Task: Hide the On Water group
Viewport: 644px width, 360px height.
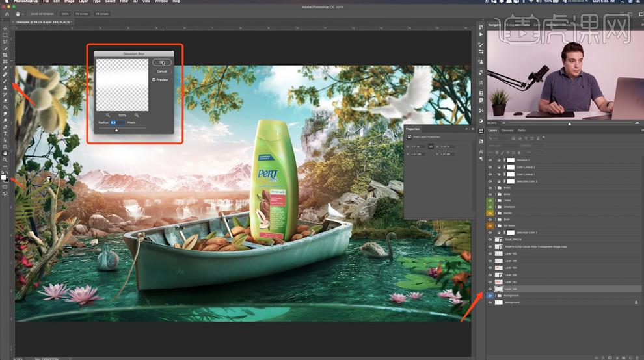Action: coord(490,225)
